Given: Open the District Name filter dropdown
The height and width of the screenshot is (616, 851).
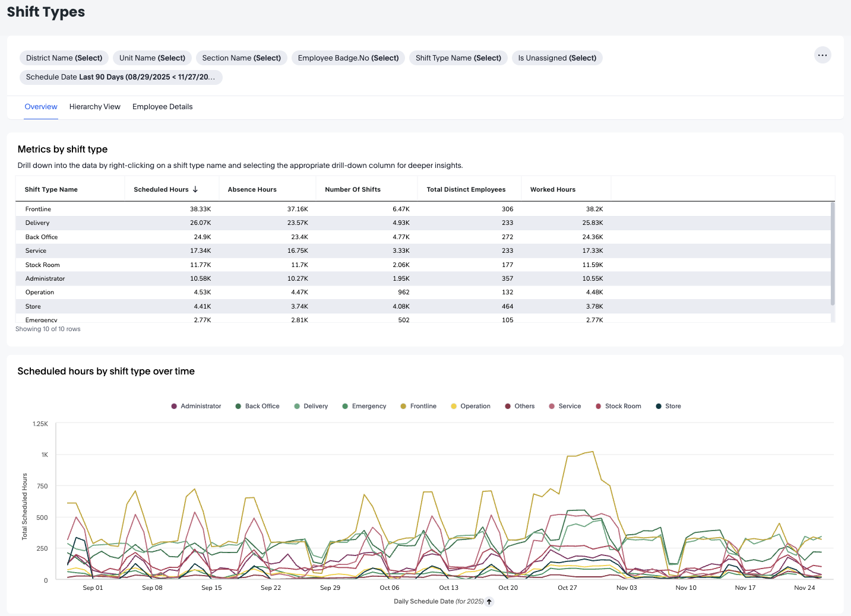Looking at the screenshot, I should (x=64, y=58).
